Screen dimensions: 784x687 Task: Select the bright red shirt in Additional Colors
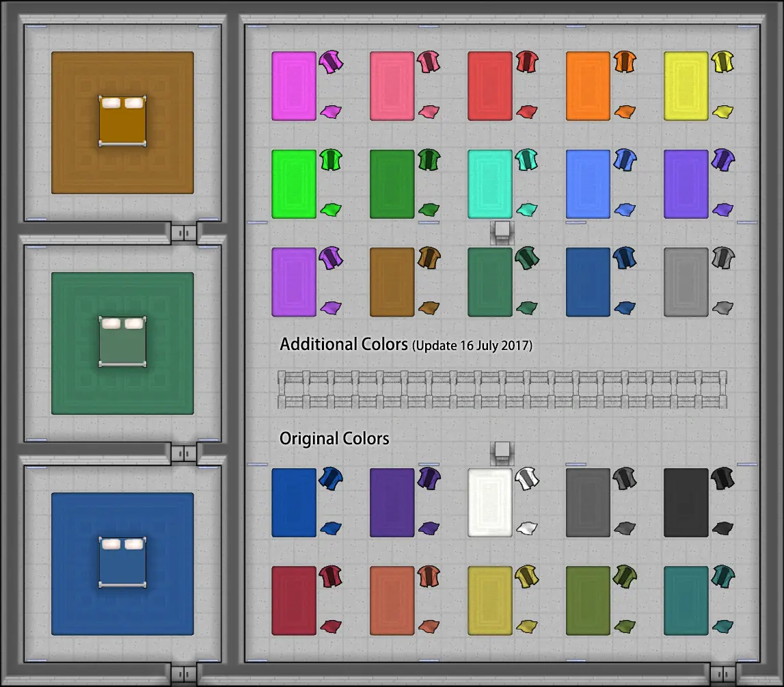point(526,62)
